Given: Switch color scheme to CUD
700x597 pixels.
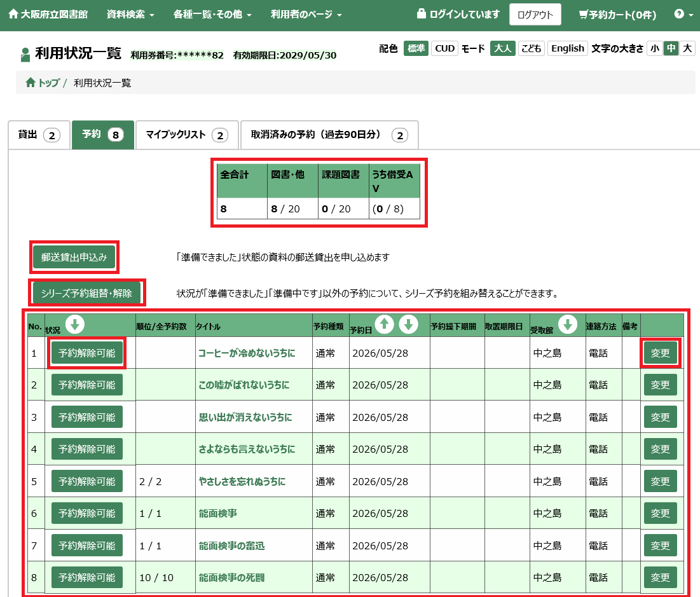Looking at the screenshot, I should [x=444, y=48].
